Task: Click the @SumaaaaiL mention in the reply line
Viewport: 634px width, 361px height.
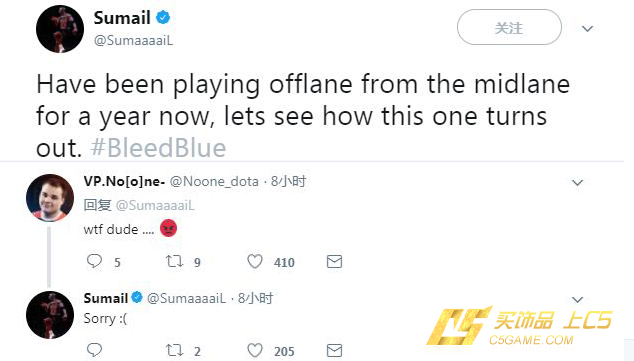Action: [155, 205]
